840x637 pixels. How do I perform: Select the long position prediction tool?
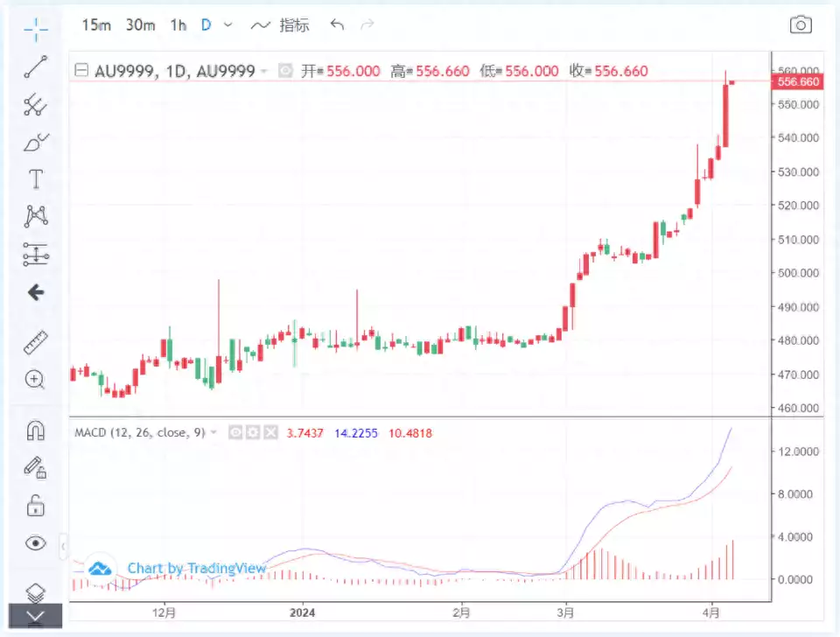point(36,254)
